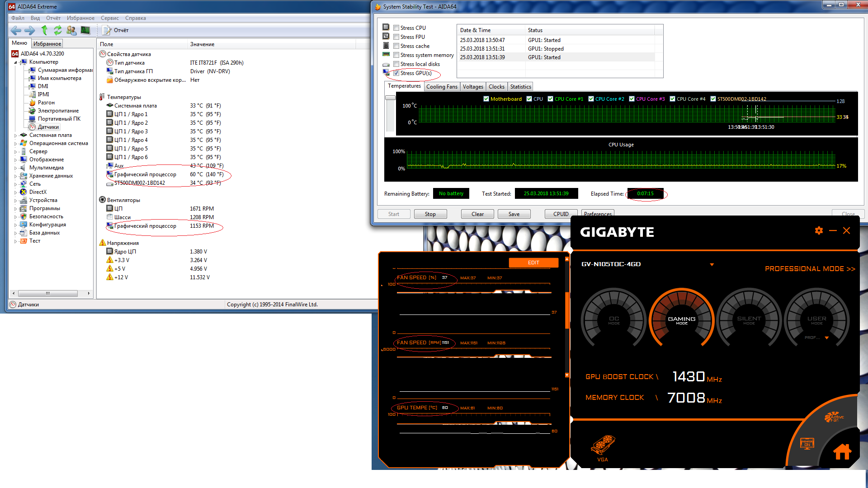Select the Silent Mode dial
868x488 pixels.
click(x=749, y=319)
